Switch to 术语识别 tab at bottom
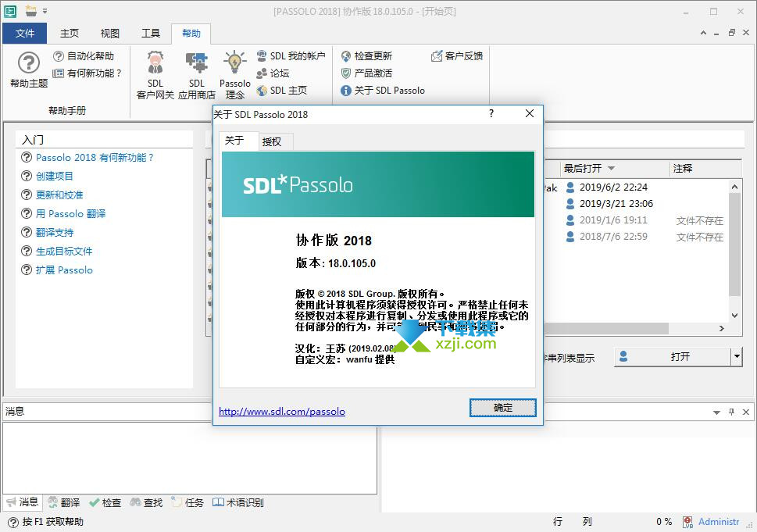Viewport: 757px width, 532px height. (x=238, y=502)
